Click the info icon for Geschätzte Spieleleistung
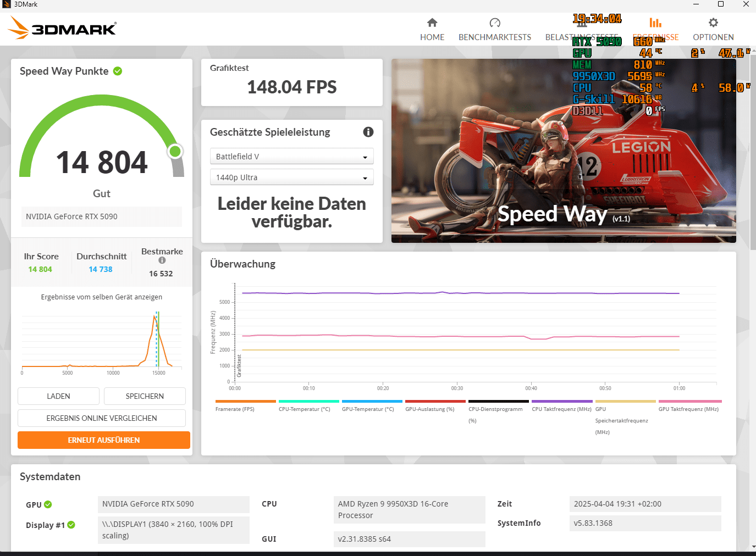756x556 pixels. pyautogui.click(x=368, y=132)
